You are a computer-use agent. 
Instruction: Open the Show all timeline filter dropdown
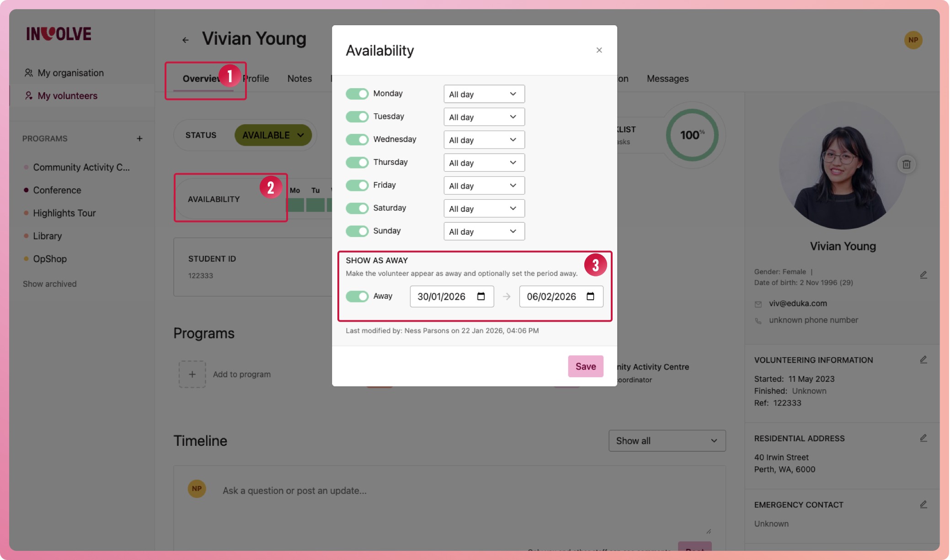point(667,441)
